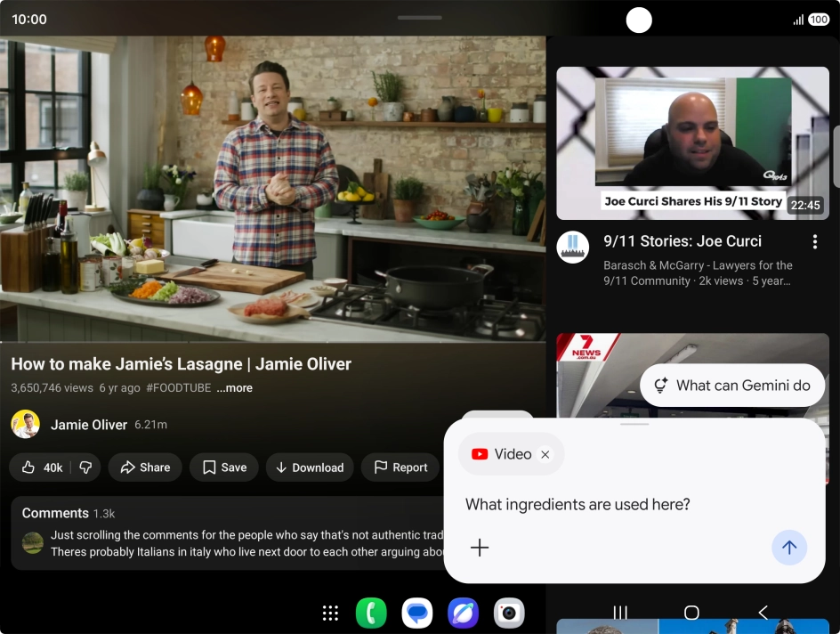This screenshot has height=634, width=840.
Task: Tap the video title text
Action: pos(181,364)
